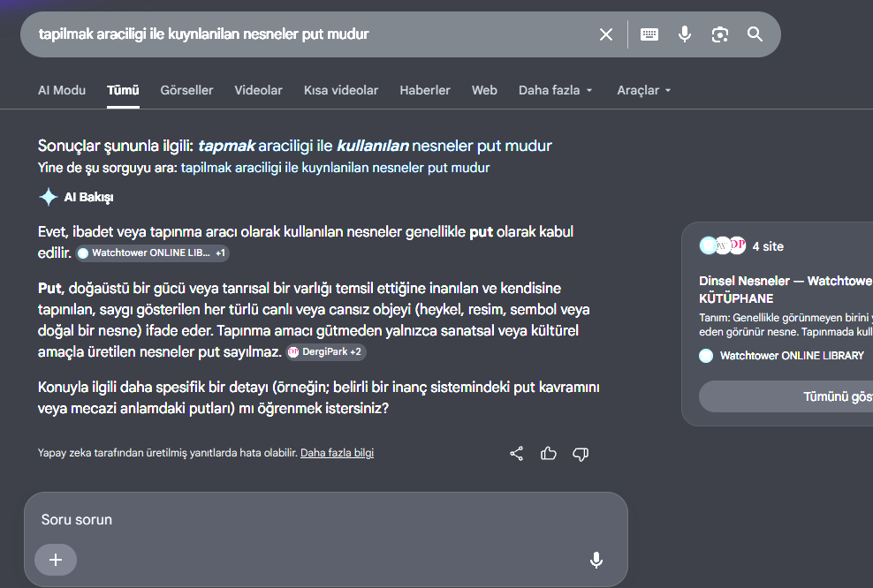Open the on-screen keyboard input tool
Viewport: 873px width, 588px height.
click(x=649, y=34)
